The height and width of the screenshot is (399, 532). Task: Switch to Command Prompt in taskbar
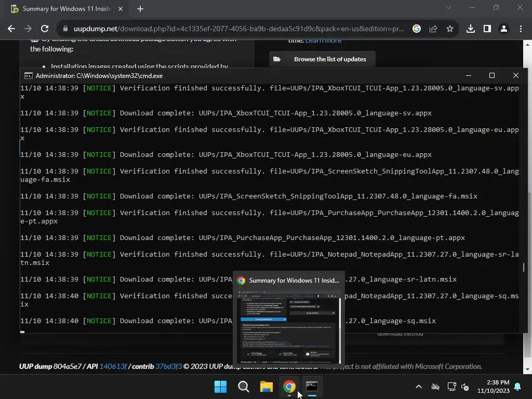point(312,387)
